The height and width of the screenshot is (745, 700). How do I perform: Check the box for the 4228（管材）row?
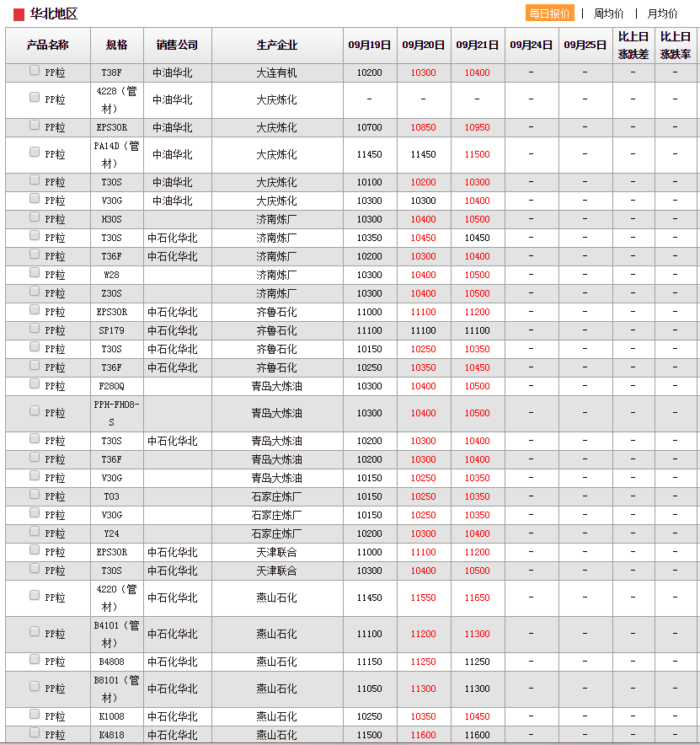pyautogui.click(x=35, y=98)
